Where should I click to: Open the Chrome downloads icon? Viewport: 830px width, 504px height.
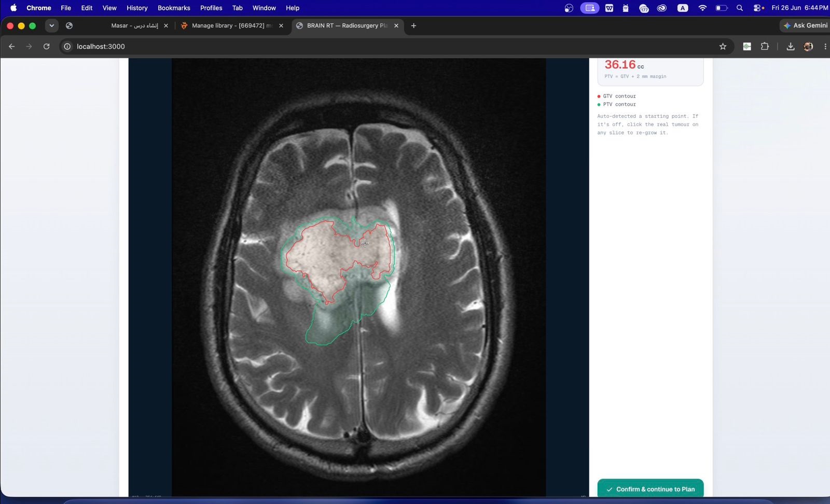point(790,46)
